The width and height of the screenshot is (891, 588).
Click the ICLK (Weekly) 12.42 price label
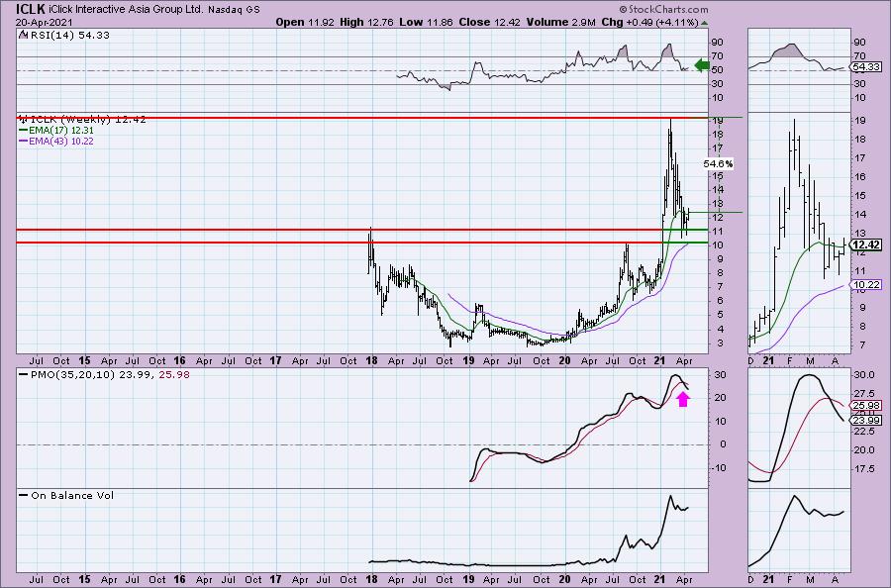click(87, 120)
